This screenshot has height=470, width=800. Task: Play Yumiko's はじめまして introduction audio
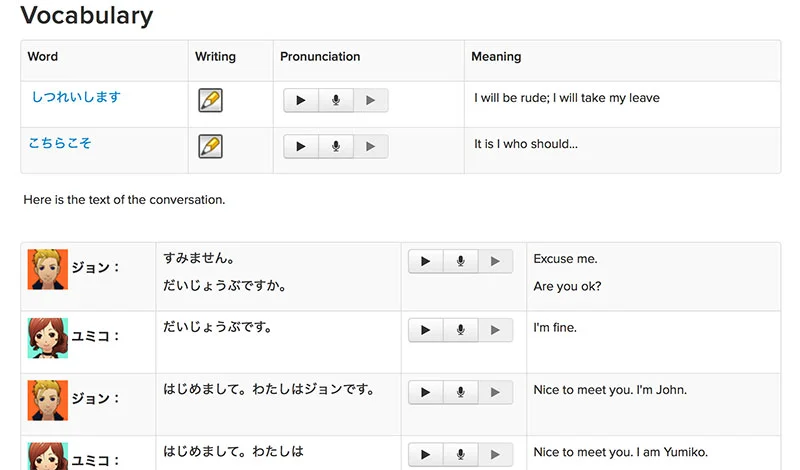pyautogui.click(x=425, y=455)
